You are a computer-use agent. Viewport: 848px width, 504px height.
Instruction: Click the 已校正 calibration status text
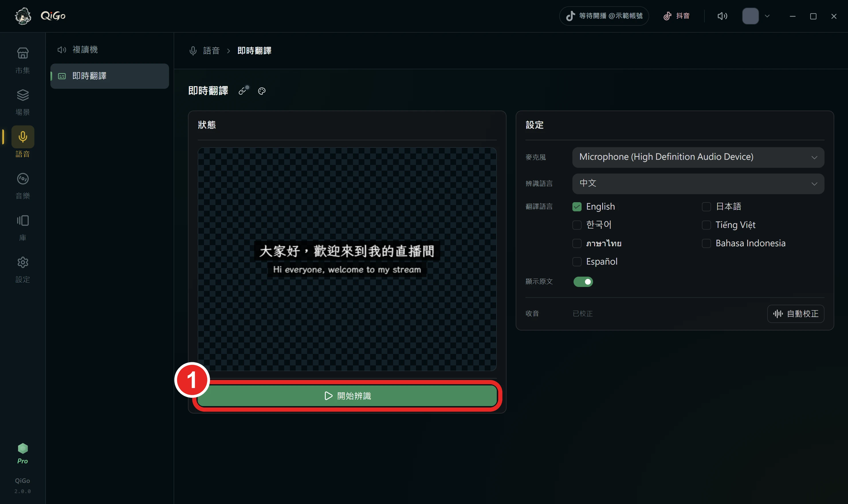pyautogui.click(x=583, y=314)
